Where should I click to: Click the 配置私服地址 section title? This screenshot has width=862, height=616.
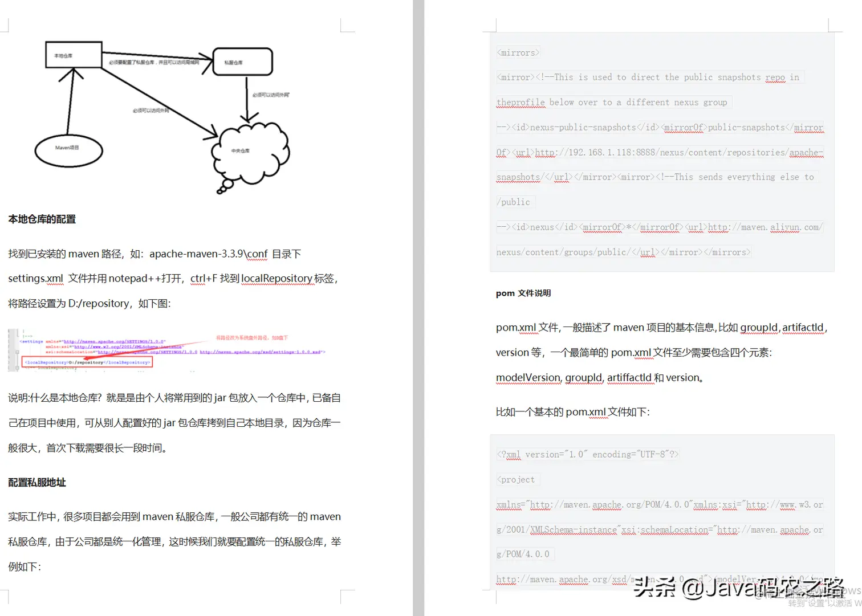click(x=37, y=483)
